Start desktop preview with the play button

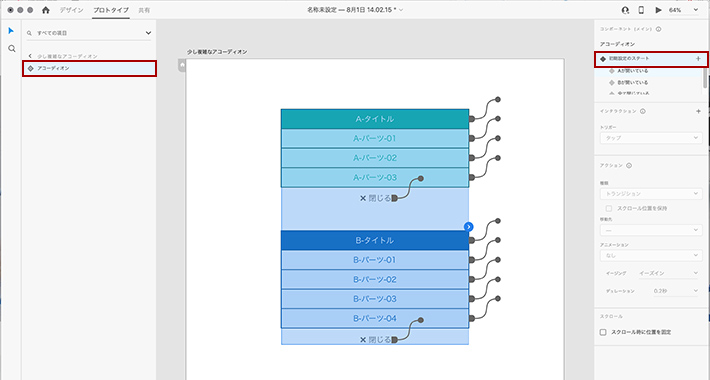click(x=658, y=10)
